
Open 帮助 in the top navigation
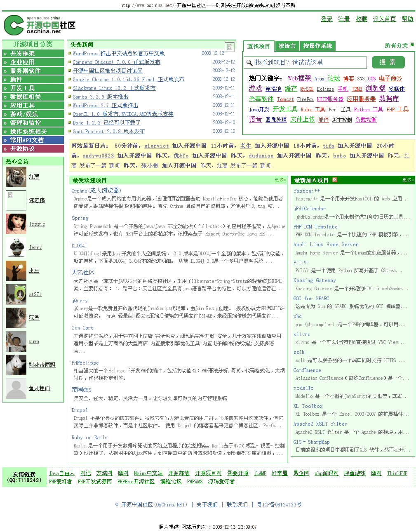(x=407, y=19)
